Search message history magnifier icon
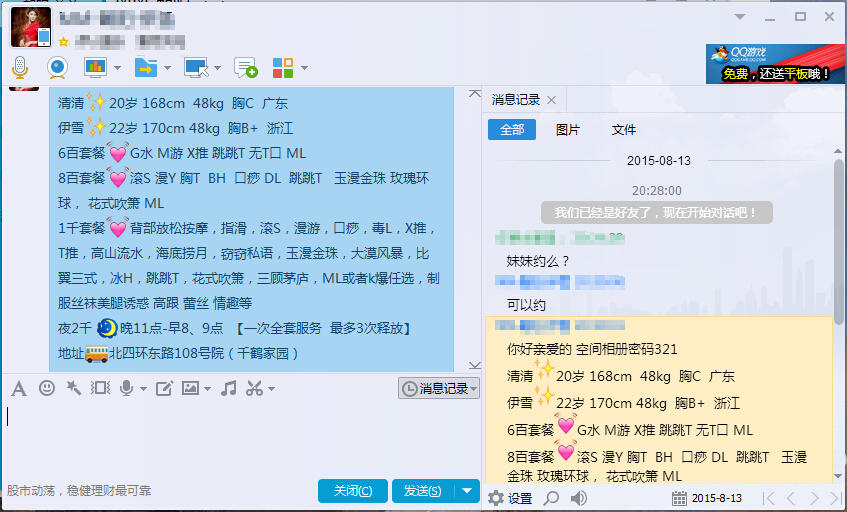The height and width of the screenshot is (512, 847). click(552, 498)
